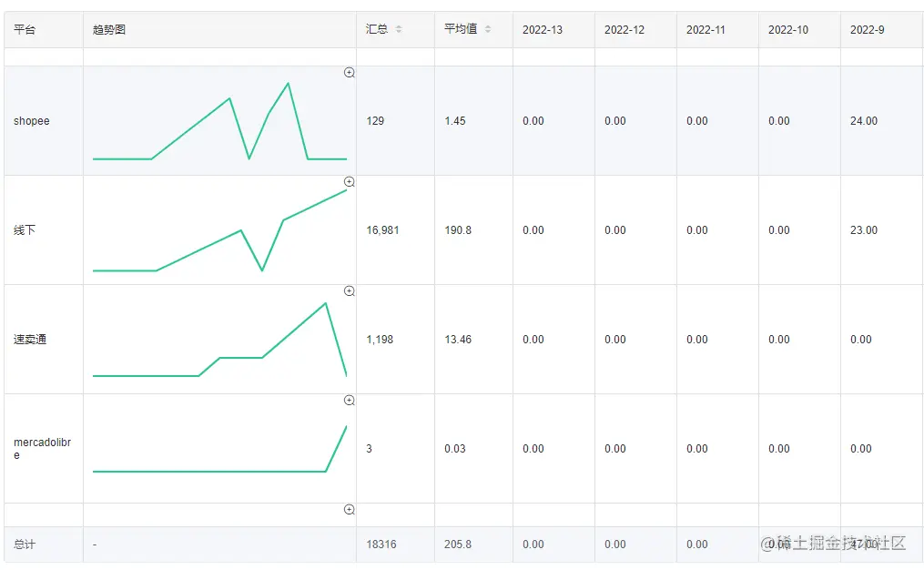The height and width of the screenshot is (570, 924).
Task: Click the shopee average value 1.45
Action: click(x=455, y=121)
